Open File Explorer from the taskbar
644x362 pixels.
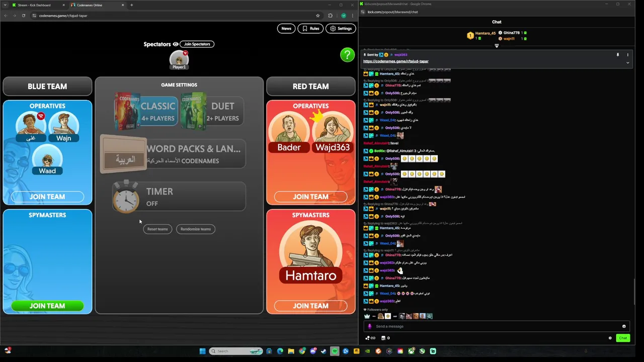tap(291, 351)
